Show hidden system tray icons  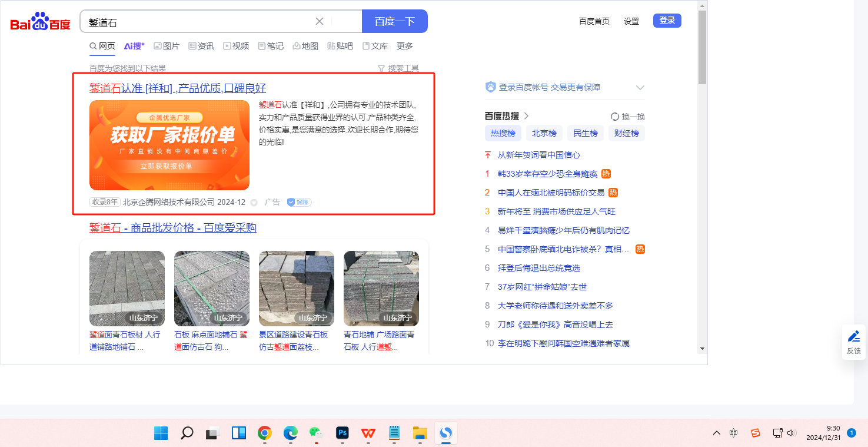pos(716,433)
